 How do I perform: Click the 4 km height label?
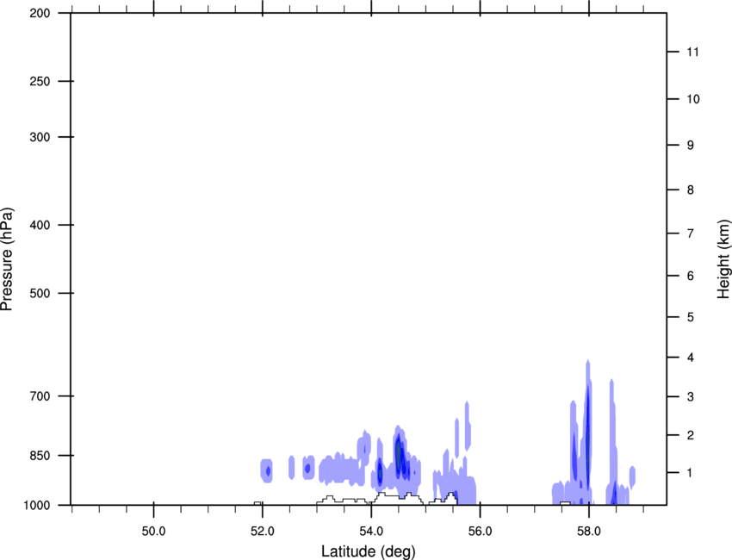click(x=691, y=358)
